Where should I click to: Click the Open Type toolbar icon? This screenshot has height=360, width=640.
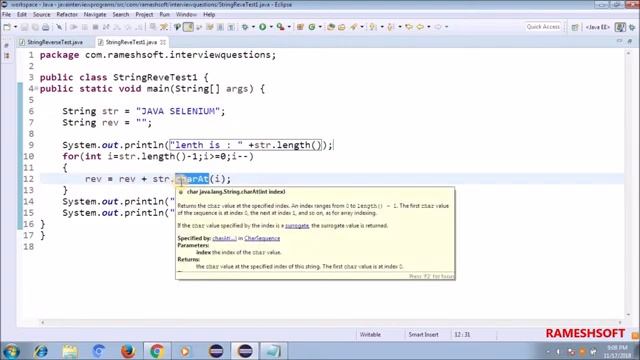point(331,27)
